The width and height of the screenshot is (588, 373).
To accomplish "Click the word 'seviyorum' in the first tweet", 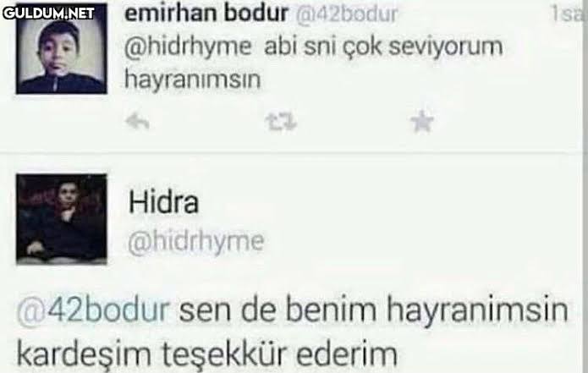I will pos(446,47).
